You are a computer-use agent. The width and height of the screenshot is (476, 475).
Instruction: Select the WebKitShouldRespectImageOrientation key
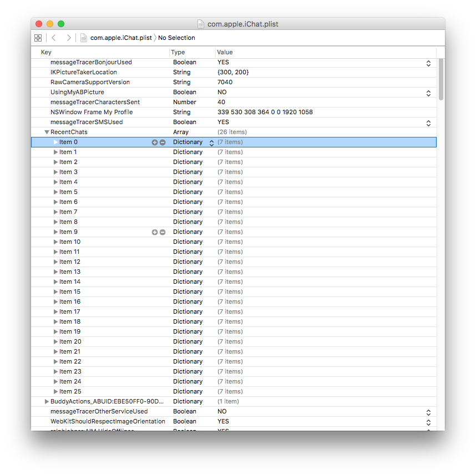pyautogui.click(x=108, y=422)
